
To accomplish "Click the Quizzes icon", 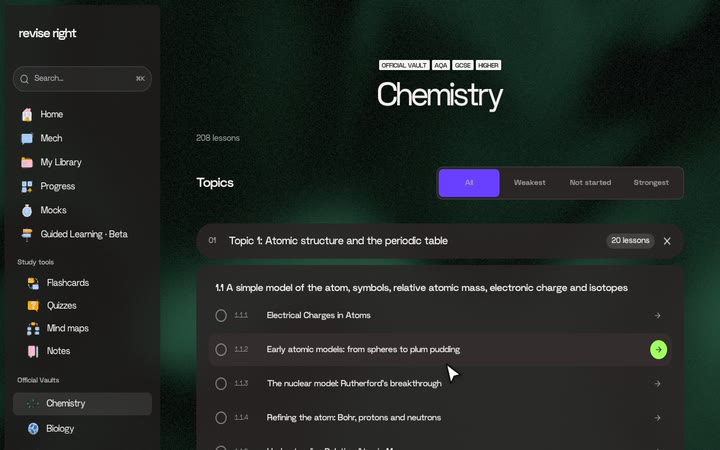I will 33,306.
